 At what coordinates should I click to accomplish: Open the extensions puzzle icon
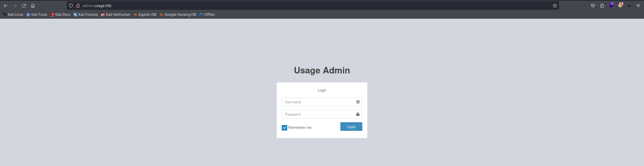click(x=602, y=6)
